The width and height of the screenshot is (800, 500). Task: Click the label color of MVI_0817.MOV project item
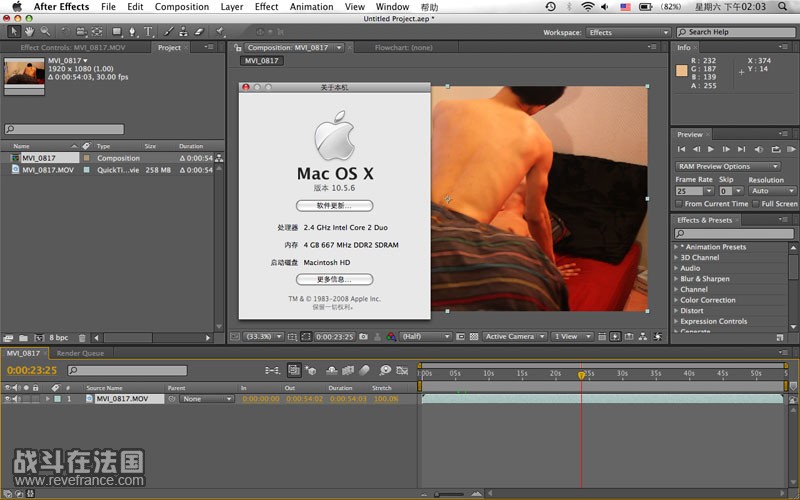[x=86, y=170]
